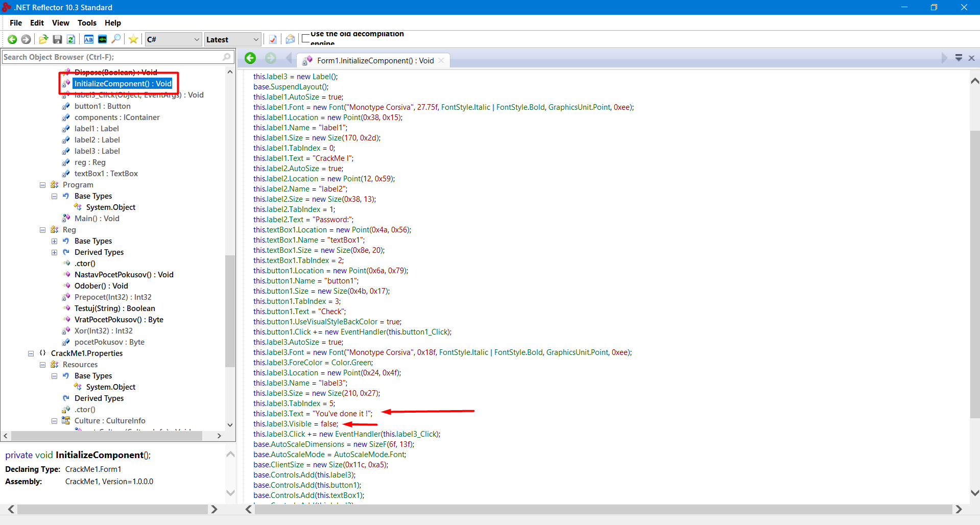The height and width of the screenshot is (525, 980).
Task: Click the EventHandler link on button1.Click line
Action: [363, 332]
